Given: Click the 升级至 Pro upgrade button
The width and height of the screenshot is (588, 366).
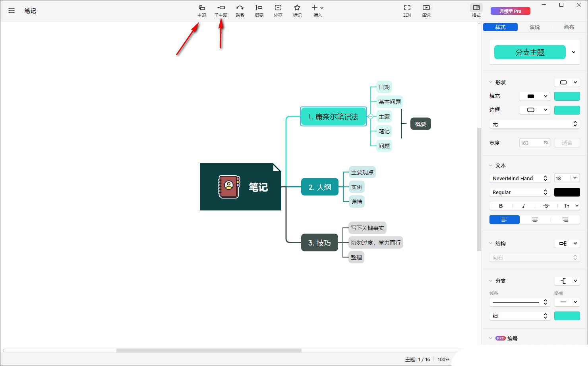Looking at the screenshot, I should (511, 11).
